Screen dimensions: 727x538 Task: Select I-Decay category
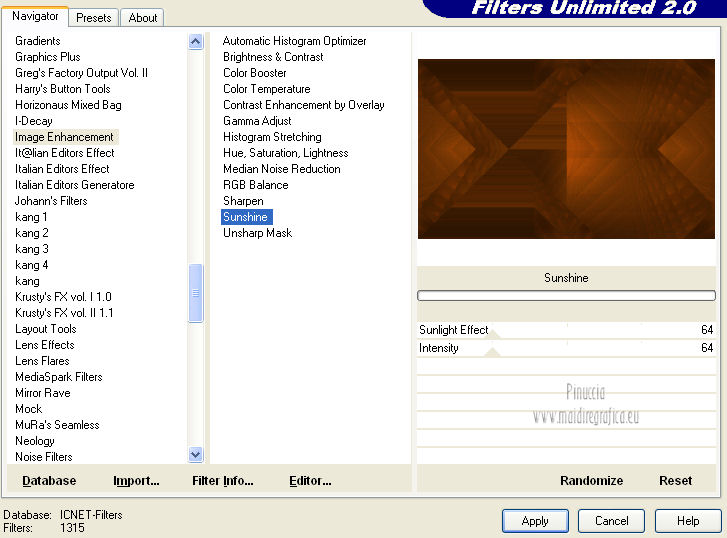(x=33, y=121)
